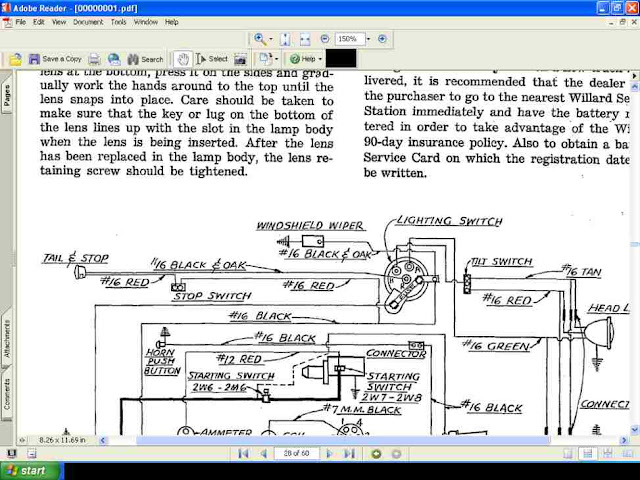Click Save a Copy button
The width and height of the screenshot is (640, 480).
56,59
